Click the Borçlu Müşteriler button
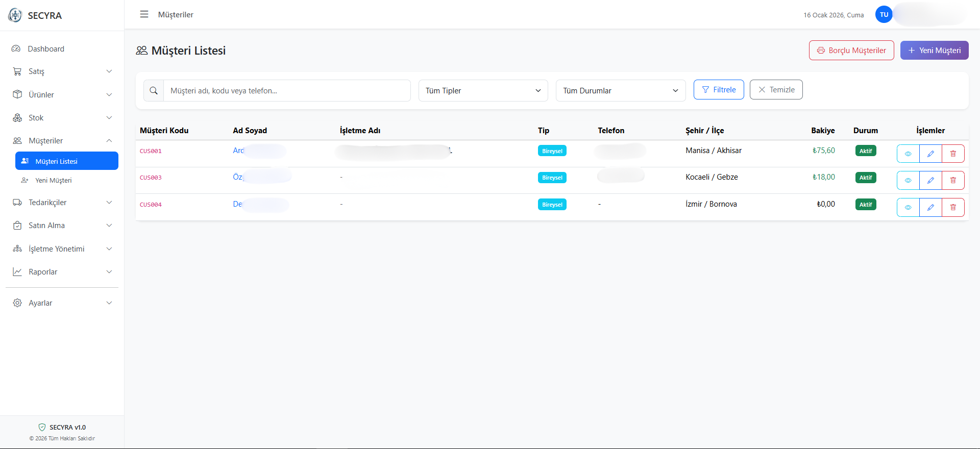 851,51
